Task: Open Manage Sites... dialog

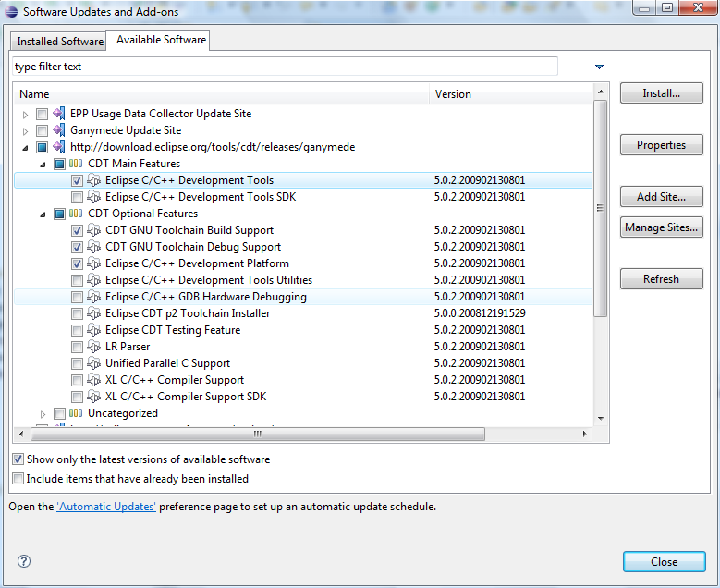Action: [661, 227]
